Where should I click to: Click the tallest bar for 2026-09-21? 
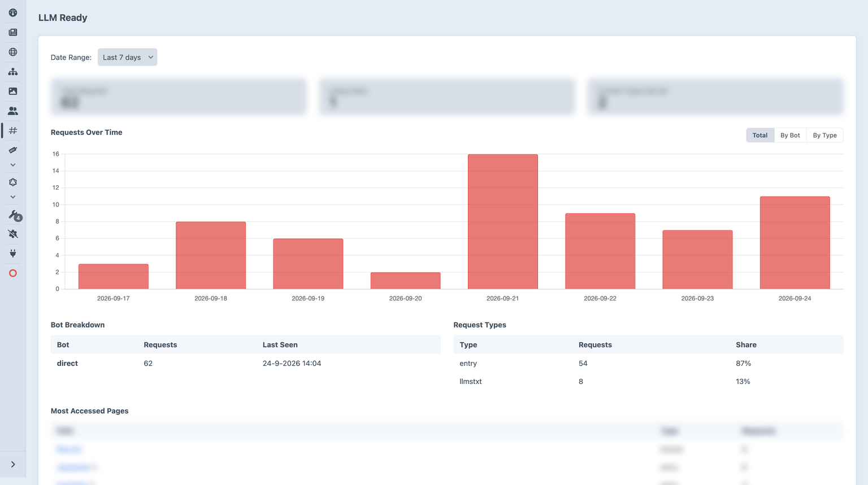503,221
